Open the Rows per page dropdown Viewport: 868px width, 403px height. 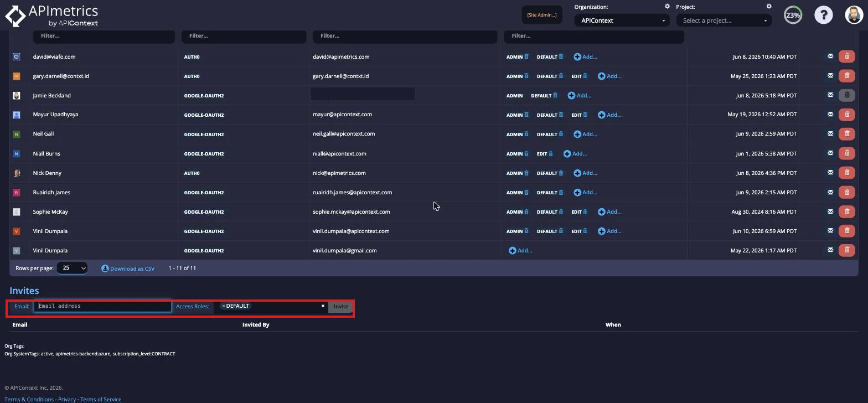pyautogui.click(x=72, y=268)
